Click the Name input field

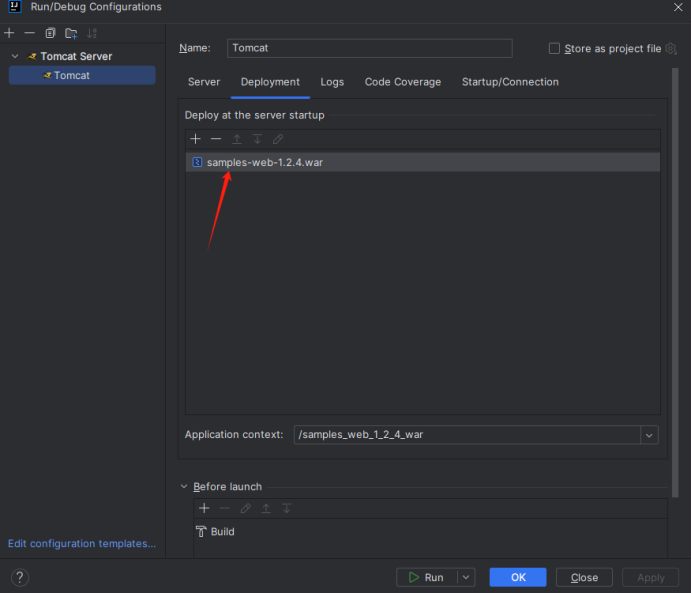coord(369,48)
